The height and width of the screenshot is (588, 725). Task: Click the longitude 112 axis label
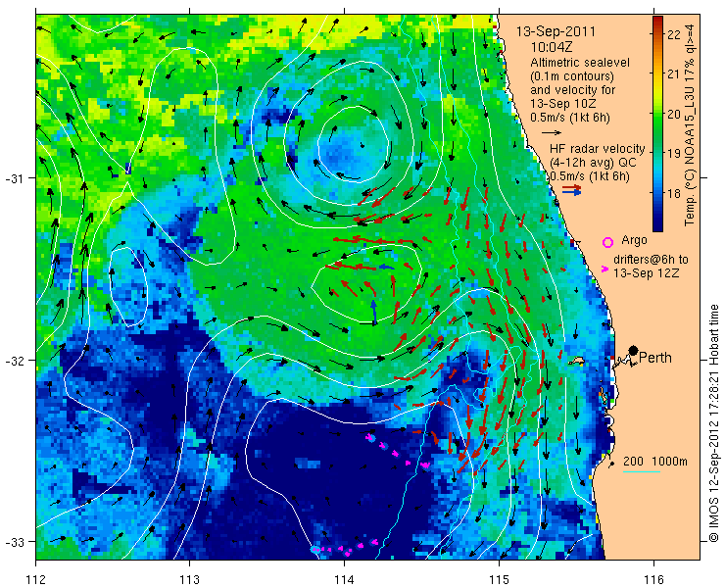coord(35,579)
